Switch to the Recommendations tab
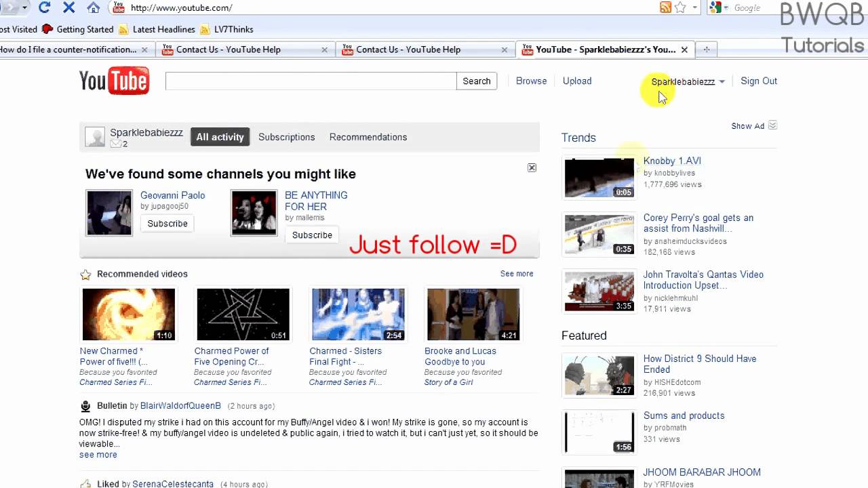The height and width of the screenshot is (488, 868). click(x=368, y=137)
